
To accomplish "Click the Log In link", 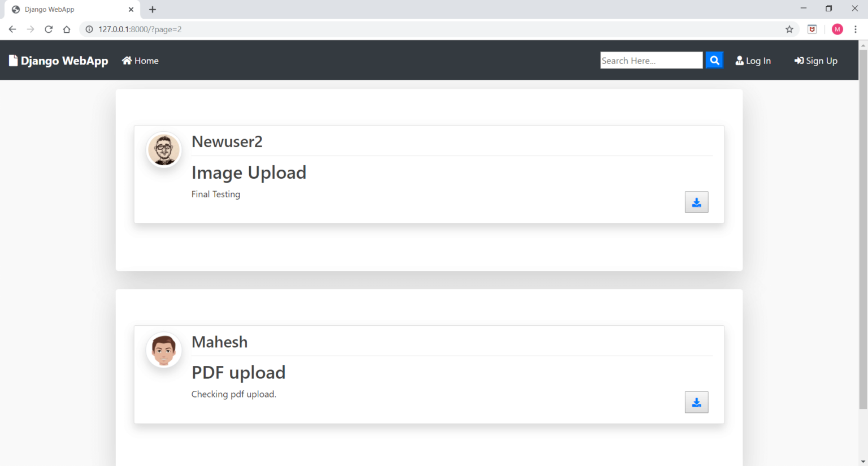I will (x=758, y=60).
